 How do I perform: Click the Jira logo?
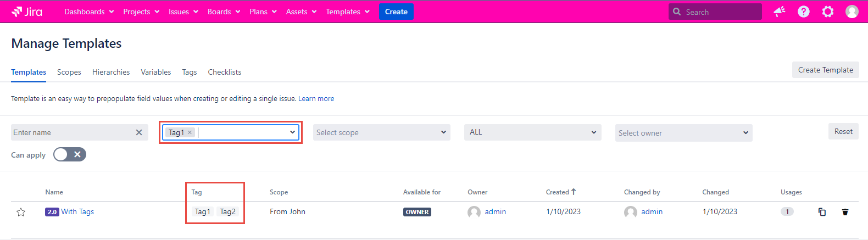point(27,12)
